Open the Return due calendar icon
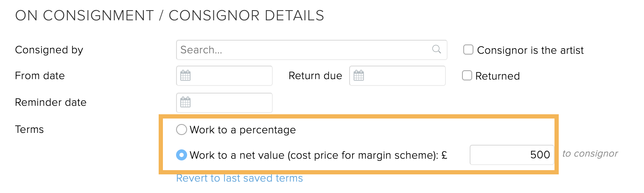The height and width of the screenshot is (193, 644). 359,76
